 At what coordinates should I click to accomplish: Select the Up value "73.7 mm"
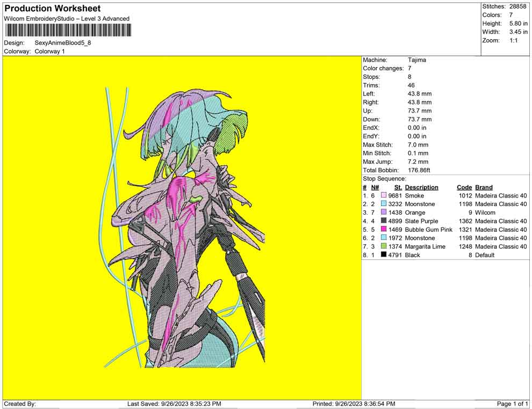pyautogui.click(x=420, y=111)
